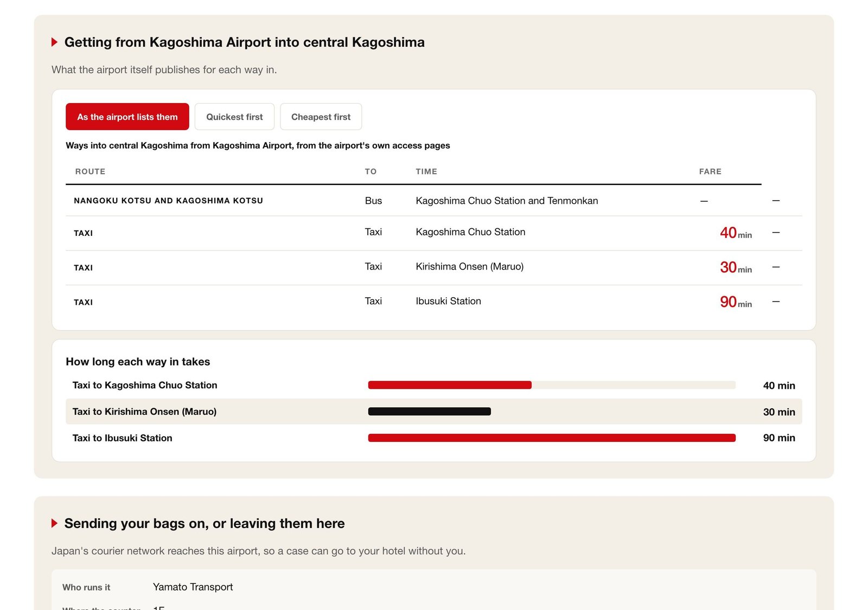Select the taxi row to Kirishima Onsen (Maruo)
The height and width of the screenshot is (610, 868).
point(433,268)
